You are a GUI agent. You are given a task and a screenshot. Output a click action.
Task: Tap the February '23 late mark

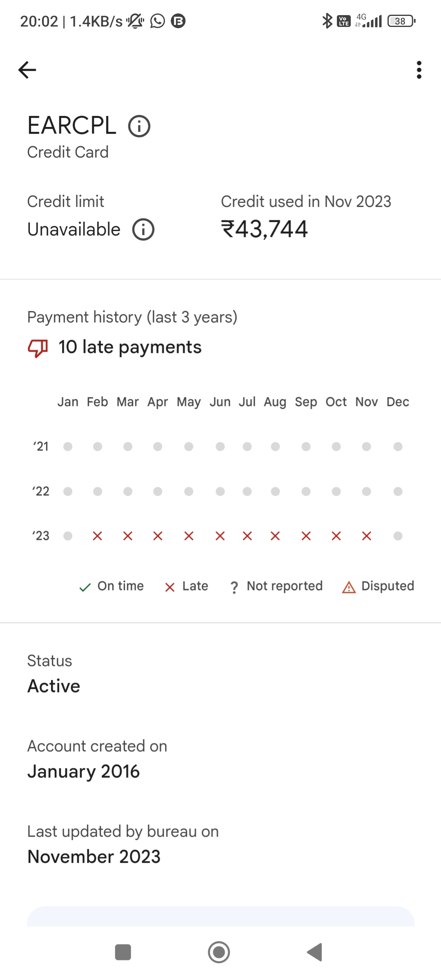pyautogui.click(x=97, y=536)
